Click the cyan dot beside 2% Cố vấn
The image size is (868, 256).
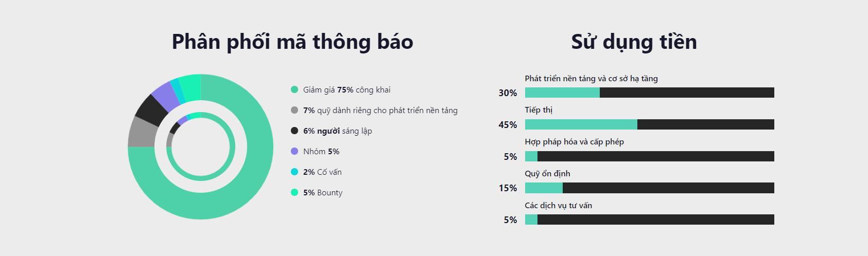[x=294, y=172]
